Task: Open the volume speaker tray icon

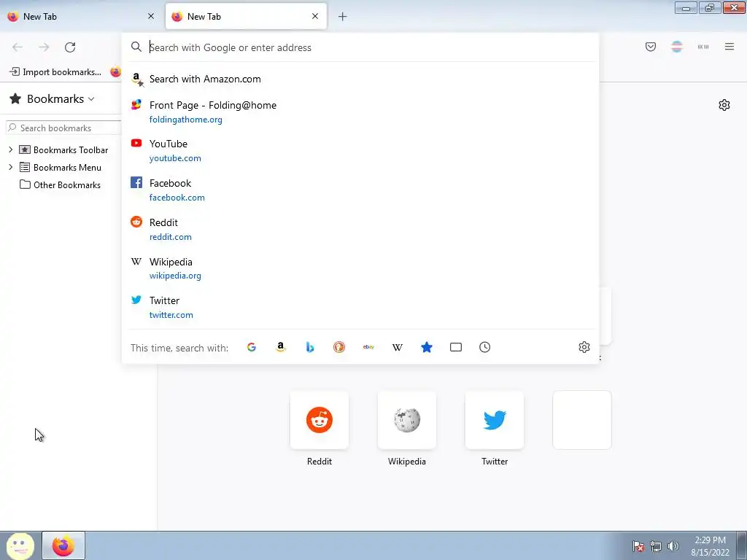Action: point(673,546)
